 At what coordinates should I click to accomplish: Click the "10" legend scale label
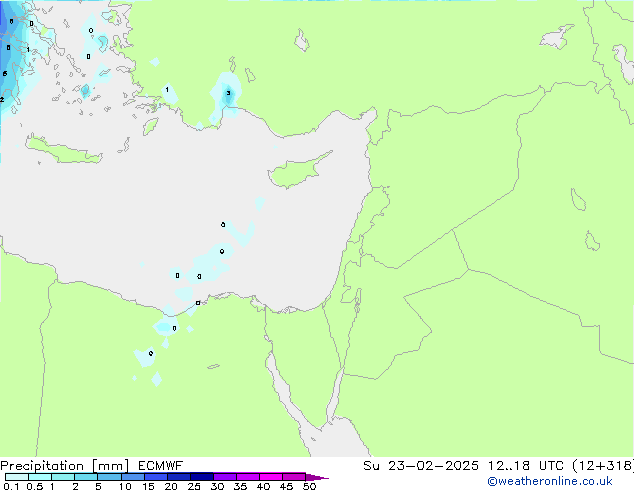(125, 486)
